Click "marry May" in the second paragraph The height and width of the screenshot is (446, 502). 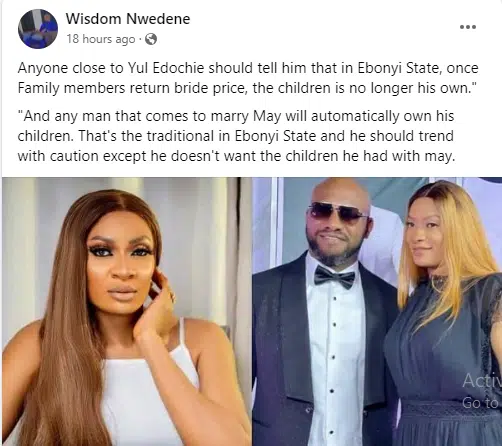click(x=247, y=116)
